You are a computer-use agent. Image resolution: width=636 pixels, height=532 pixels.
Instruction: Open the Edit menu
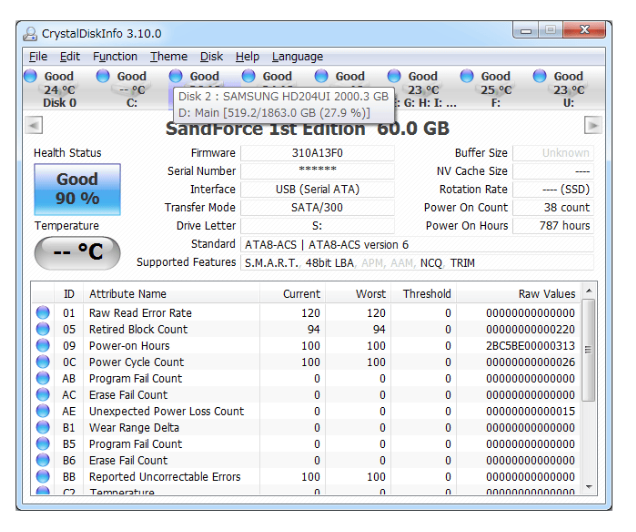(x=70, y=56)
